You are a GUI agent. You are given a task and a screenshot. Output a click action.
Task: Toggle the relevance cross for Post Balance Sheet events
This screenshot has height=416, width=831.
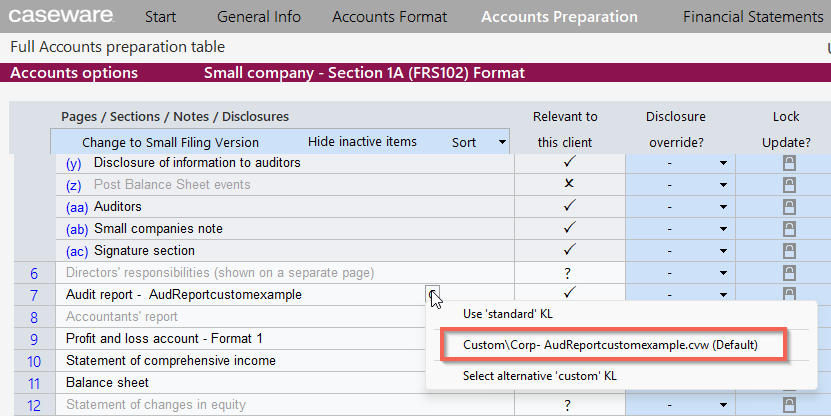(569, 183)
